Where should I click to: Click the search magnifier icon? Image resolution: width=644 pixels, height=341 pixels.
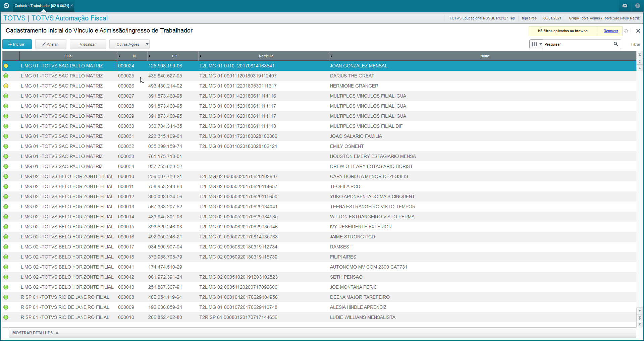pos(616,44)
